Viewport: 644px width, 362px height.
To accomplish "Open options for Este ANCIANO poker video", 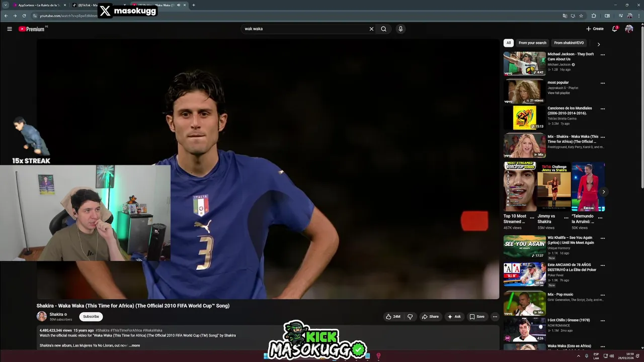I will [603, 265].
